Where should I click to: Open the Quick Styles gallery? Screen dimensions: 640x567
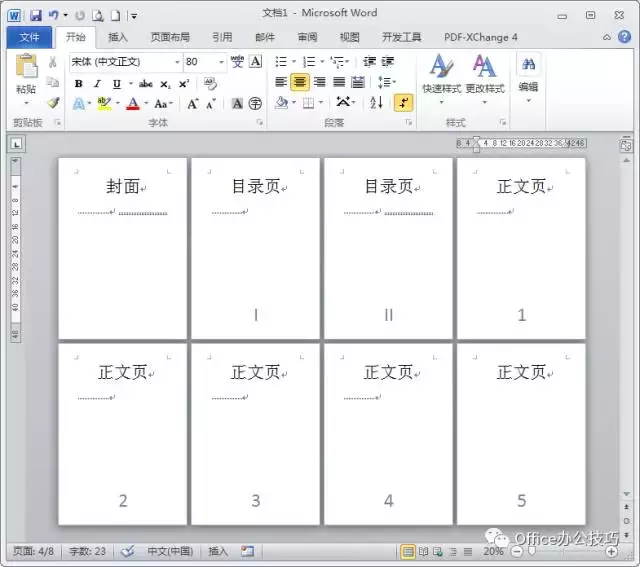442,78
